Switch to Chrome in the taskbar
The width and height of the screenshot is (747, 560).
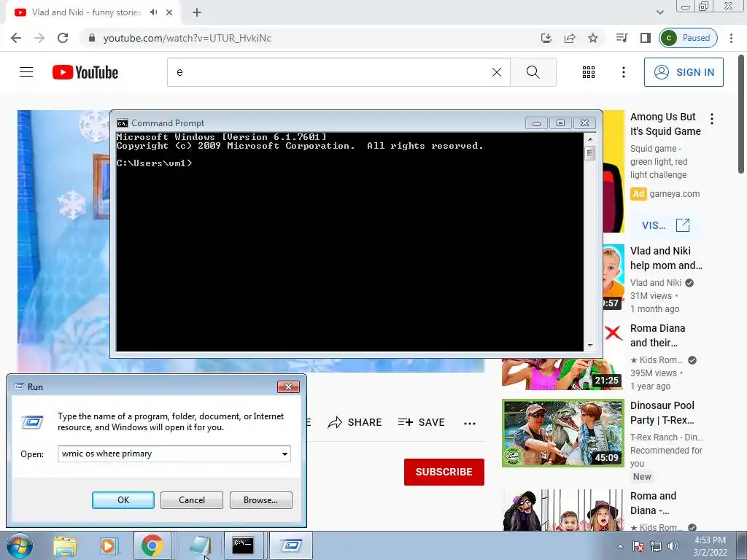point(152,545)
